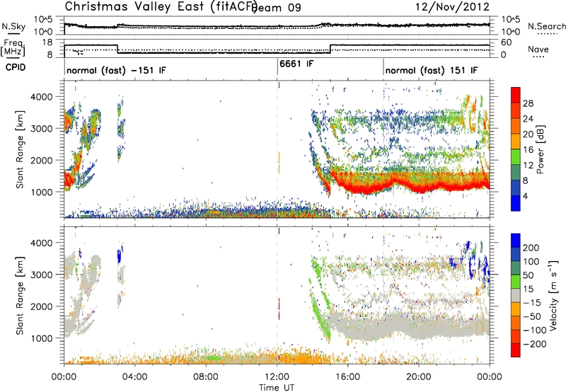
Task: Click the '28' tick on Power colorbar
Action: pyautogui.click(x=528, y=103)
